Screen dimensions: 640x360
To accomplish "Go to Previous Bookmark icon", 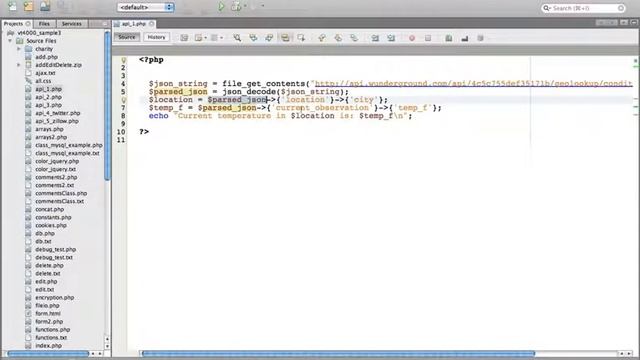I will point(322,38).
